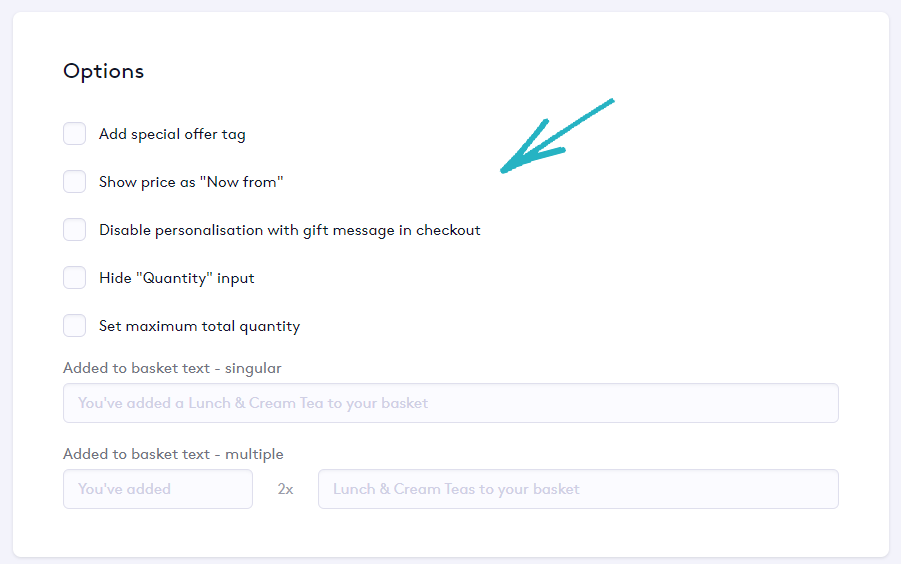
Task: Enable Set maximum total quantity checkbox
Action: (75, 326)
